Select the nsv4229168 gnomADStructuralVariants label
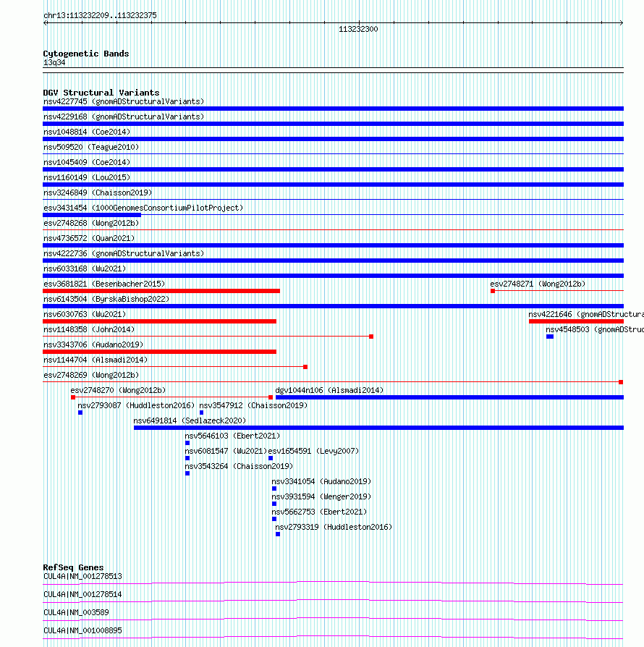The image size is (644, 647). (x=124, y=117)
